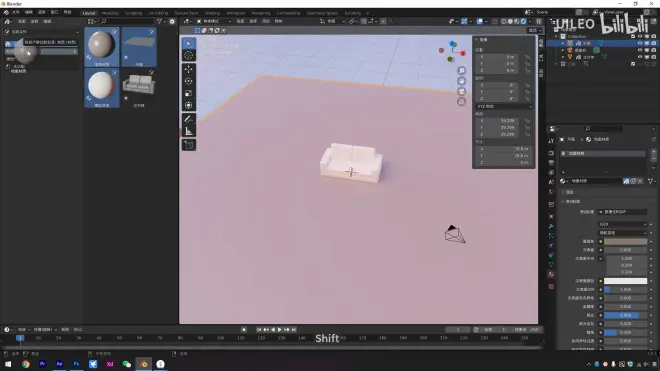Image resolution: width=660 pixels, height=371 pixels.
Task: Open the Material properties tab
Action: [551, 275]
